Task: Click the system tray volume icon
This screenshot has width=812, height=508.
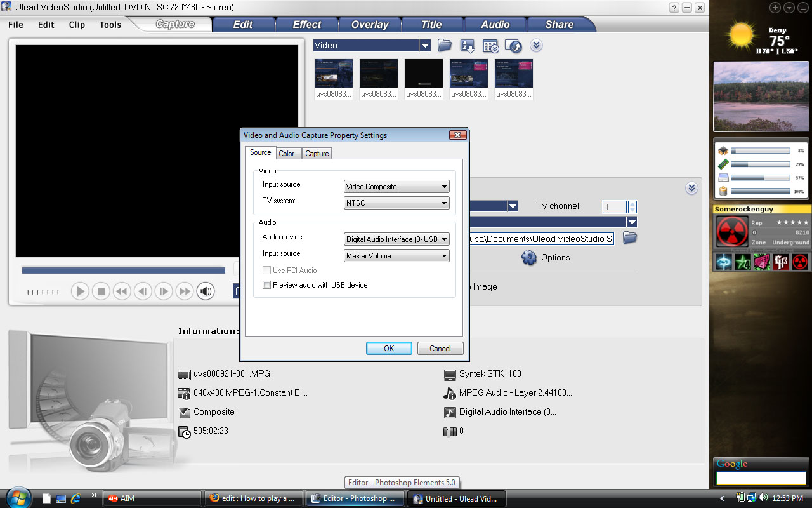Action: pos(762,498)
